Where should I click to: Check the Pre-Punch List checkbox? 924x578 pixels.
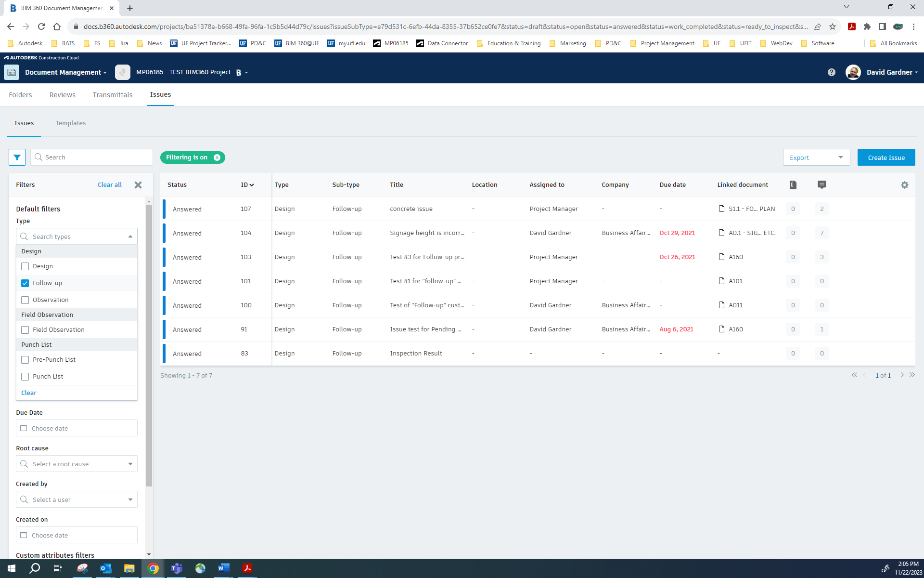(25, 360)
